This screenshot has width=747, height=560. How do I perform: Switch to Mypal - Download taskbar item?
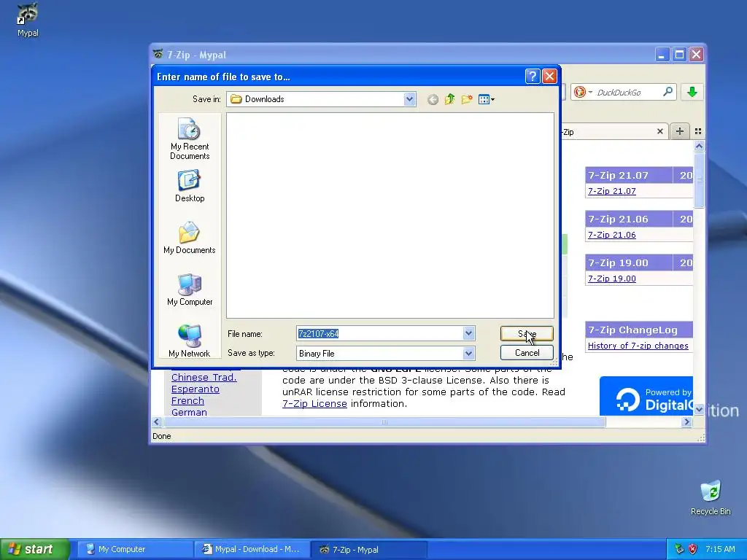pos(252,549)
